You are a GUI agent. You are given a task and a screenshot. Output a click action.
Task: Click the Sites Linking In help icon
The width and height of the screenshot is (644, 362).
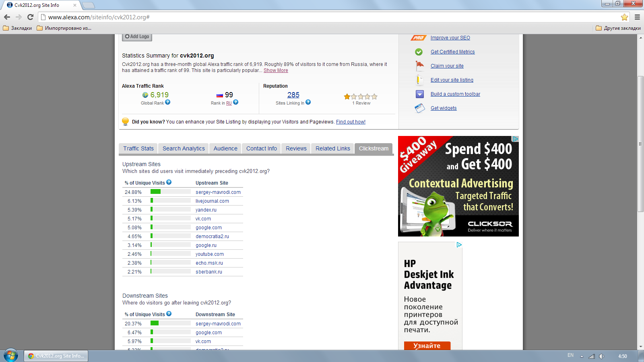coord(308,102)
